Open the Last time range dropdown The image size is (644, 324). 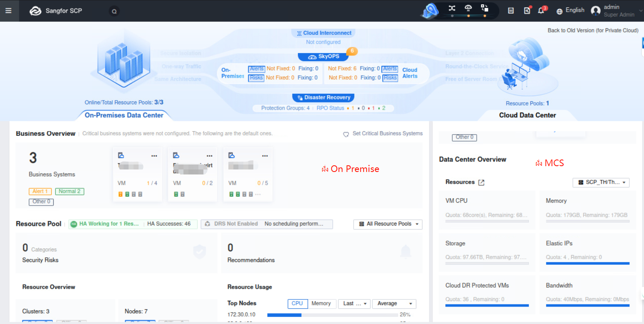tap(354, 304)
